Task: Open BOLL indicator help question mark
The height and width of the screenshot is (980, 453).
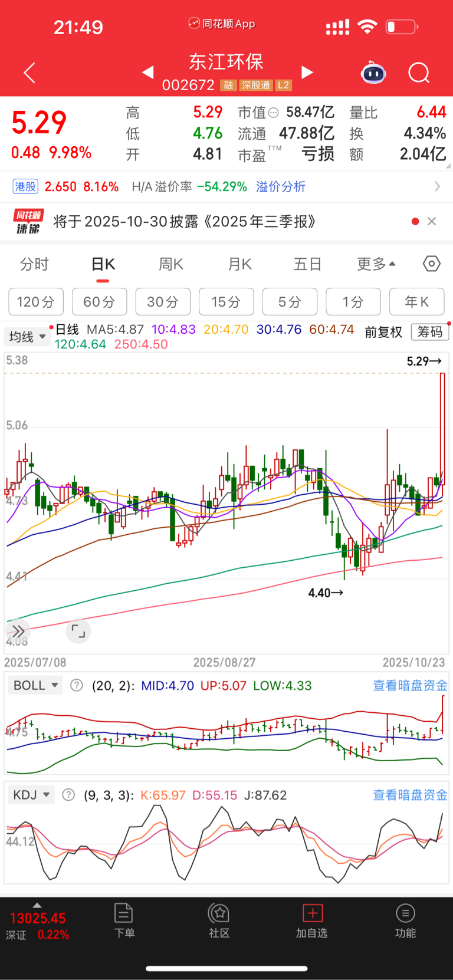Action: 77,685
